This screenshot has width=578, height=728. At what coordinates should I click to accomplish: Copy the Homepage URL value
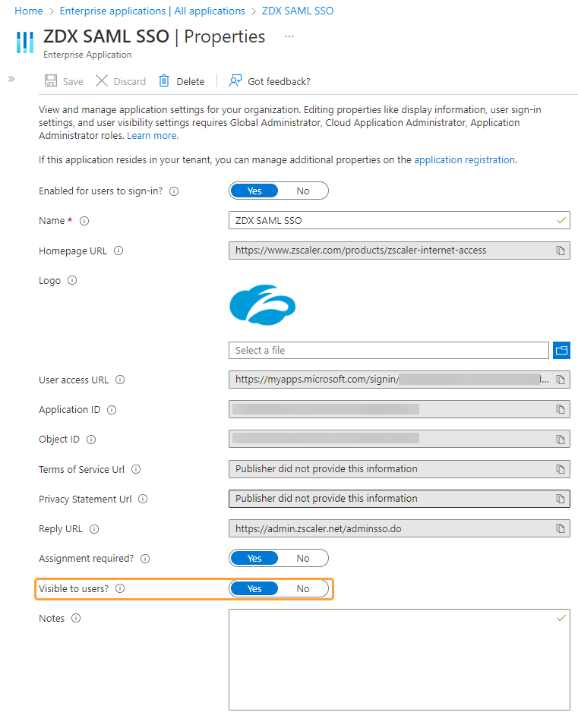click(561, 251)
